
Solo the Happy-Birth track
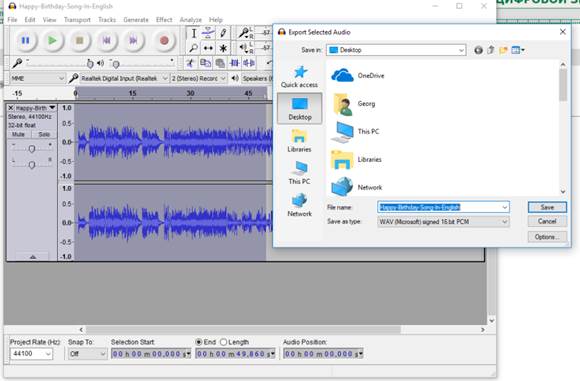point(44,134)
